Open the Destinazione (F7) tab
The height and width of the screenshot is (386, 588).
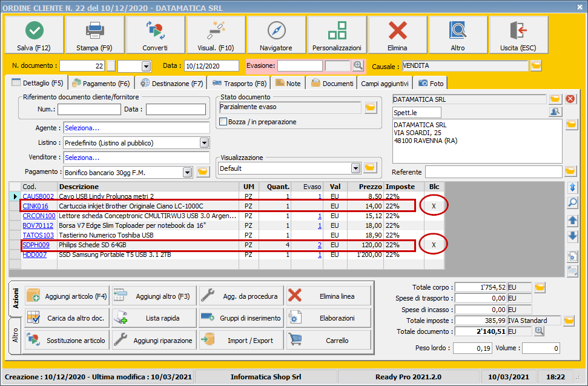click(x=172, y=83)
